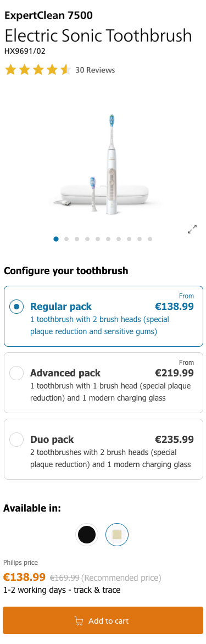Image resolution: width=206 pixels, height=644 pixels.
Task: Expand the product image to fullscreen
Action: pyautogui.click(x=192, y=229)
